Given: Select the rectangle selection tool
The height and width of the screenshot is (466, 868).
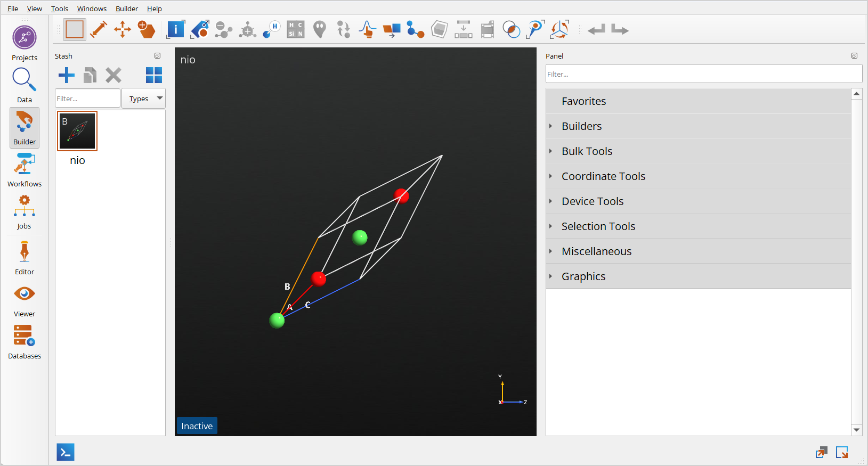Looking at the screenshot, I should tap(75, 29).
